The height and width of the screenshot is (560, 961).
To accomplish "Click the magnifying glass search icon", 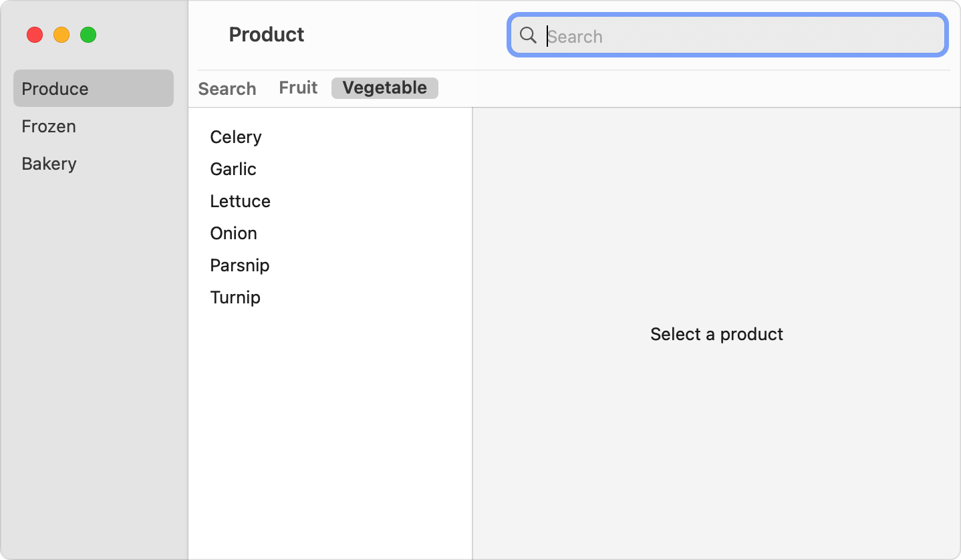I will click(x=528, y=35).
